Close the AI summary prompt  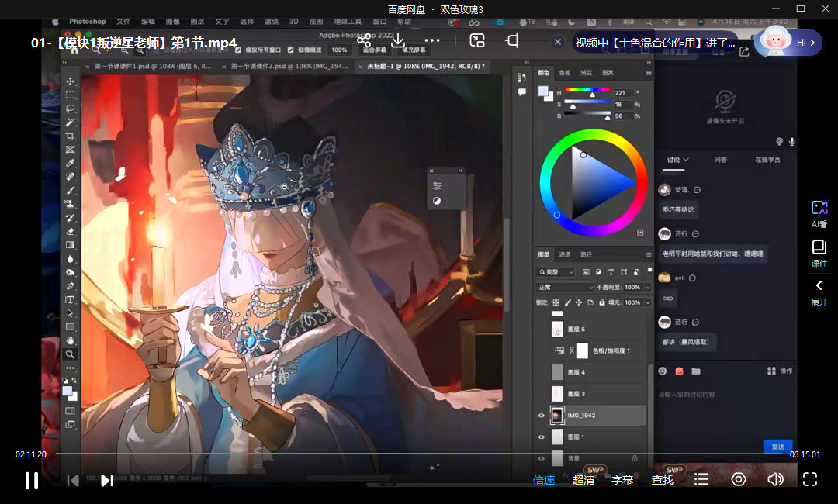click(x=557, y=42)
